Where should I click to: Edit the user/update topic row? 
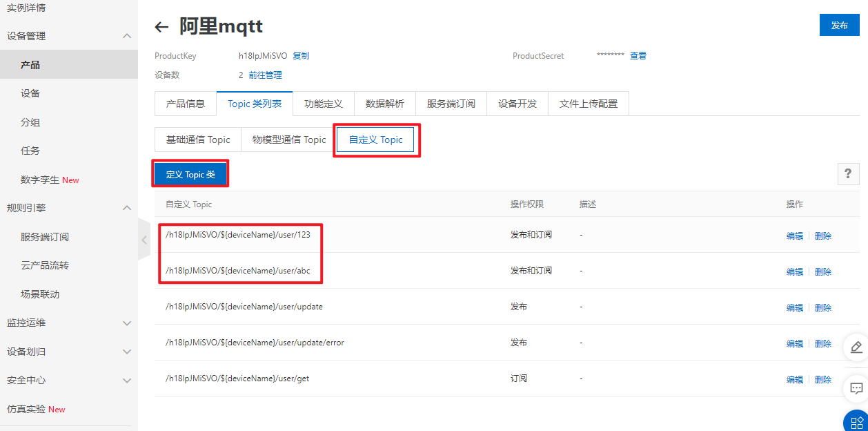(795, 307)
